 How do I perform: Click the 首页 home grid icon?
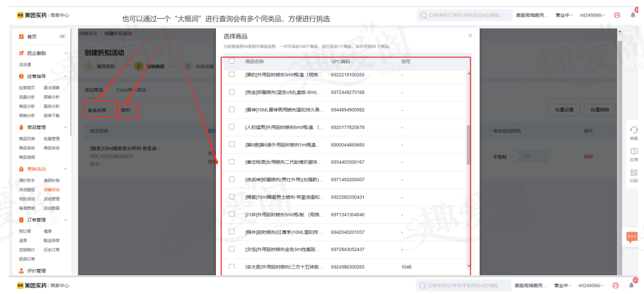click(x=21, y=36)
